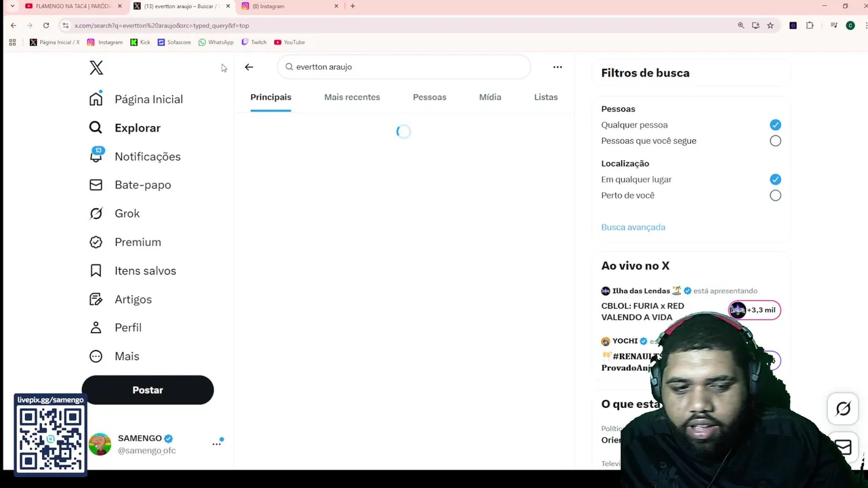Open Sofascore bookmark
This screenshot has height=488, width=868.
coord(174,42)
